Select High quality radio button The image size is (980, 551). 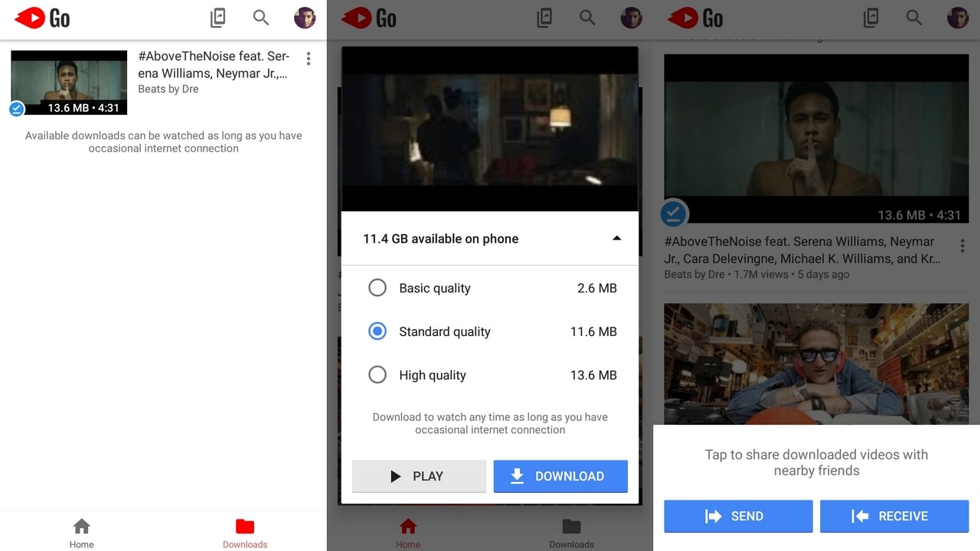[377, 375]
